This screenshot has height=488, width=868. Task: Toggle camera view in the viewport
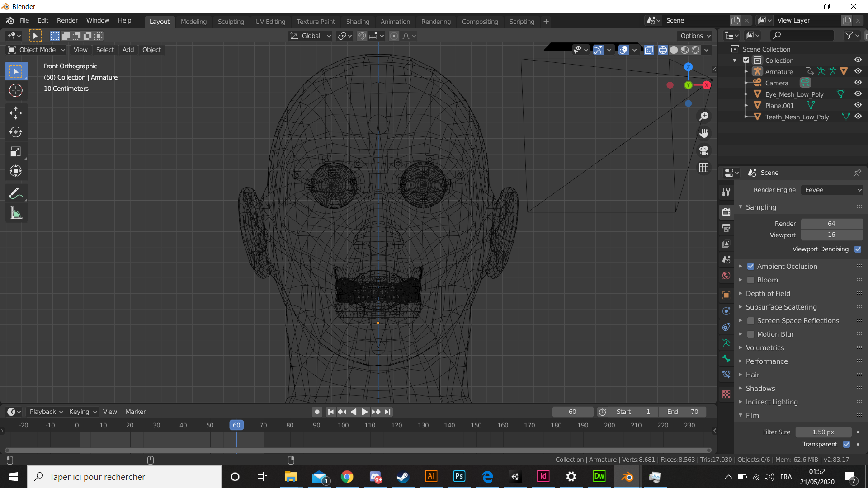704,150
